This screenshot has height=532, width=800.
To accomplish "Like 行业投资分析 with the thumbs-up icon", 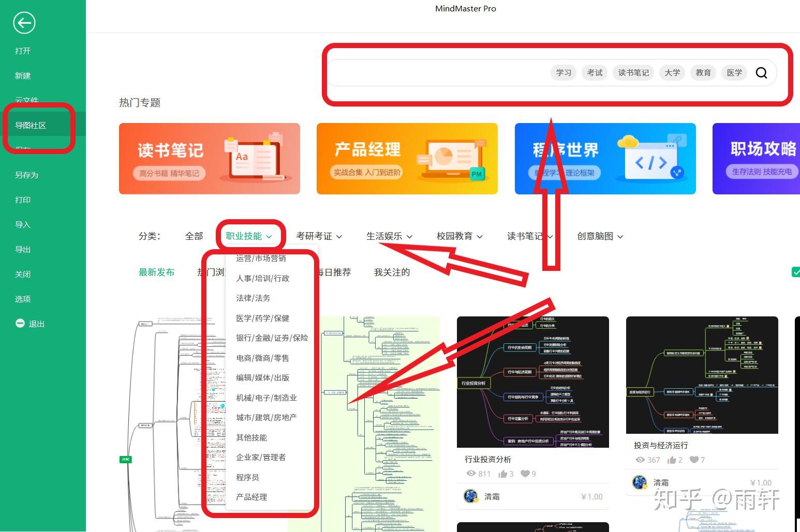I will pyautogui.click(x=502, y=474).
